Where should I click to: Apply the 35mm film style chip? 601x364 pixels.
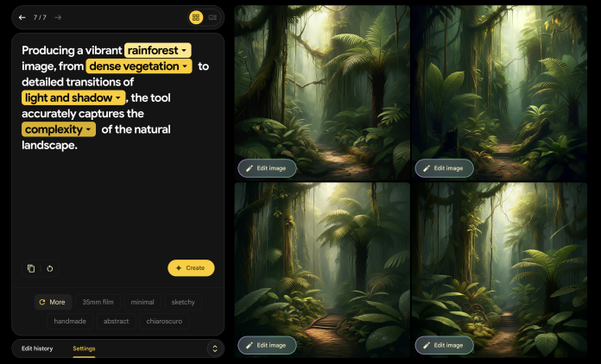(98, 302)
